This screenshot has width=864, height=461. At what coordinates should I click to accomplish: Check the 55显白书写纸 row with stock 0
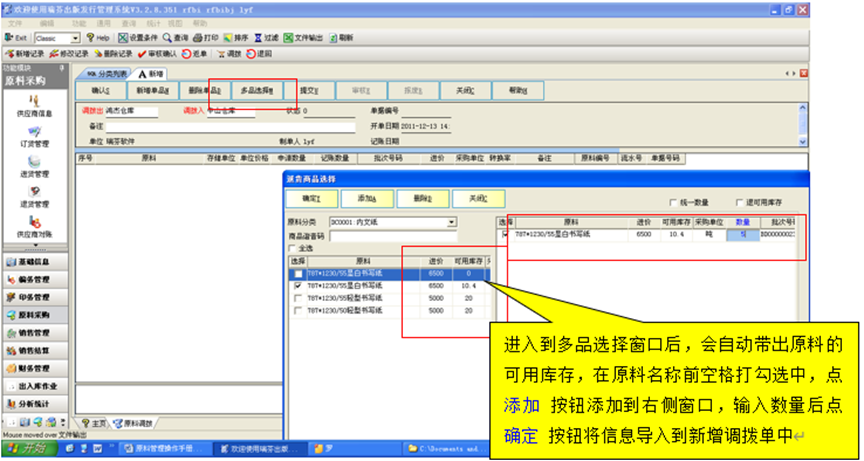click(x=298, y=274)
